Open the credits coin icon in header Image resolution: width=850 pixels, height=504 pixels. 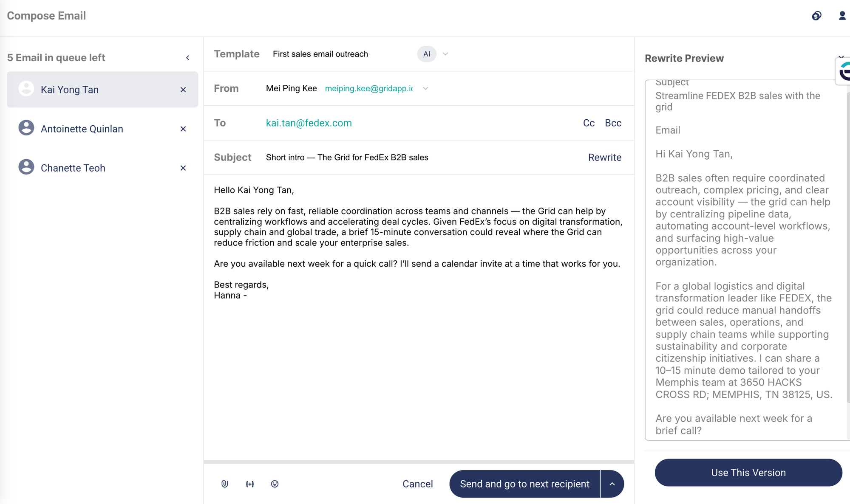tap(816, 16)
